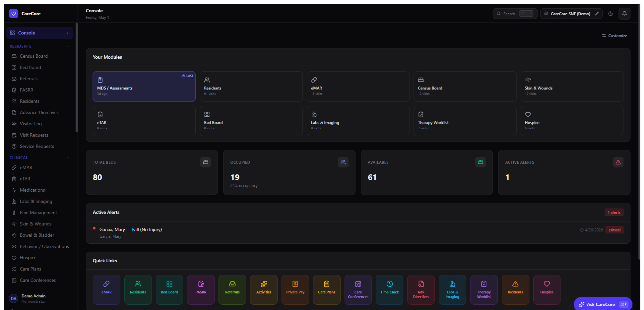Open the Activities quick link tile
644x310 pixels.
pyautogui.click(x=264, y=290)
